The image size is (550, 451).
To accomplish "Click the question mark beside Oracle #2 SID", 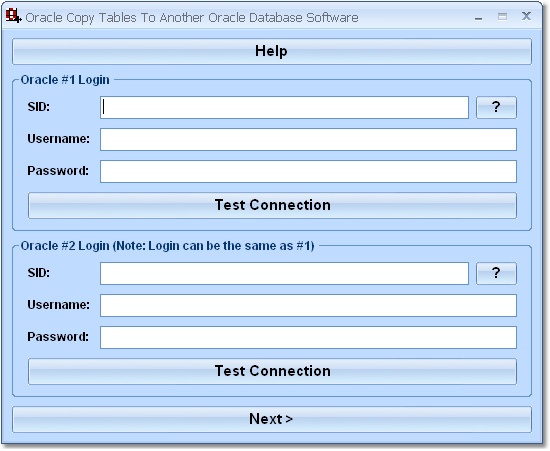I will (x=496, y=273).
